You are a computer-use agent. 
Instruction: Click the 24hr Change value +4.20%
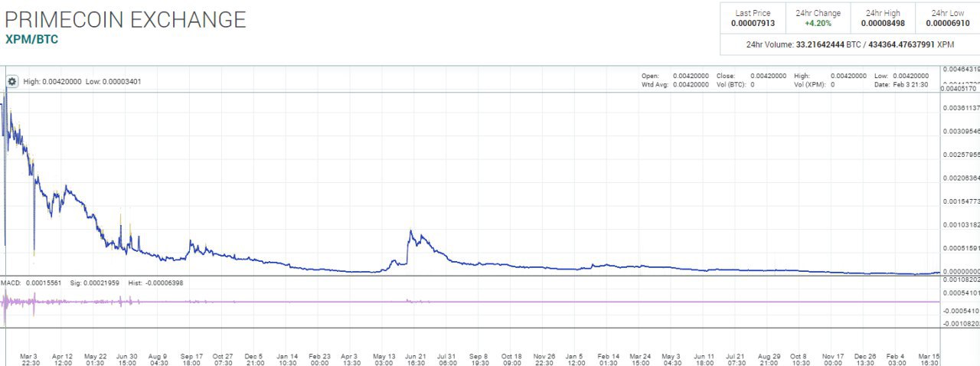coord(818,24)
